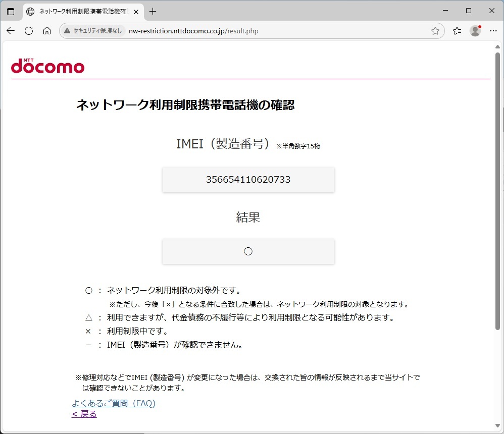The image size is (504, 434).
Task: Click the NTT docomo logo
Action: pos(47,66)
